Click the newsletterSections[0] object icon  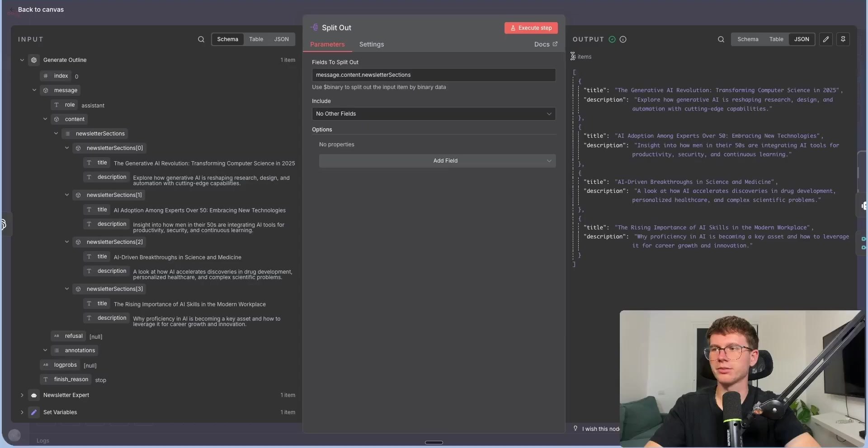coord(78,148)
